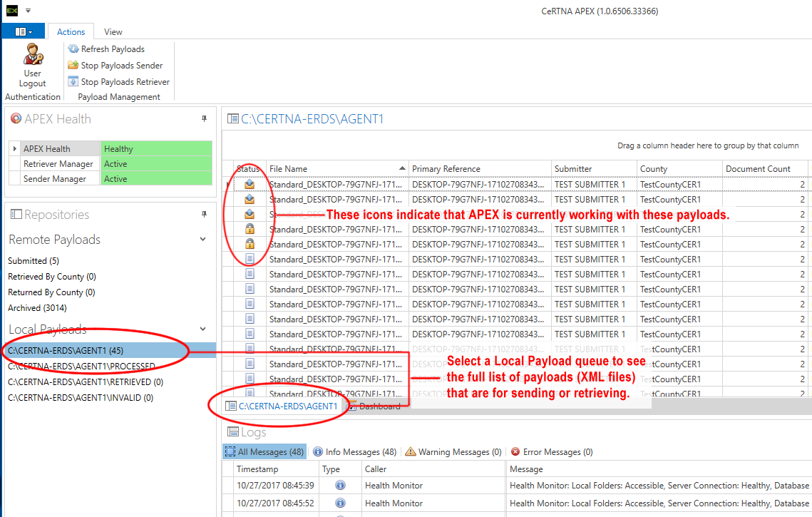
Task: Select the Submitted (5) repository
Action: [x=34, y=261]
